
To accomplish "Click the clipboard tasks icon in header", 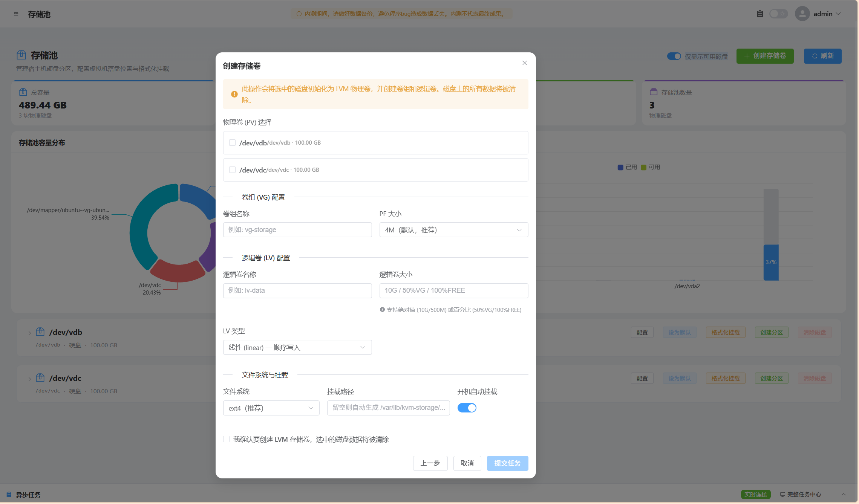I will 760,14.
